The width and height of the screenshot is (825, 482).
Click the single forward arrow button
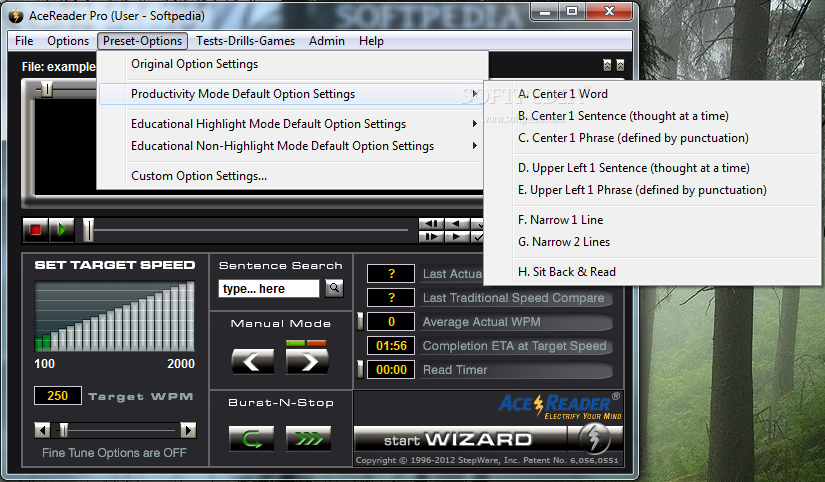click(x=457, y=237)
